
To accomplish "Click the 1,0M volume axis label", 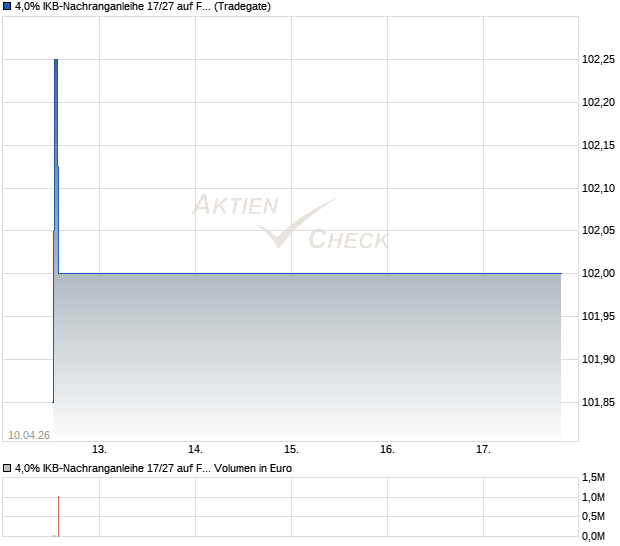I will 593,497.
